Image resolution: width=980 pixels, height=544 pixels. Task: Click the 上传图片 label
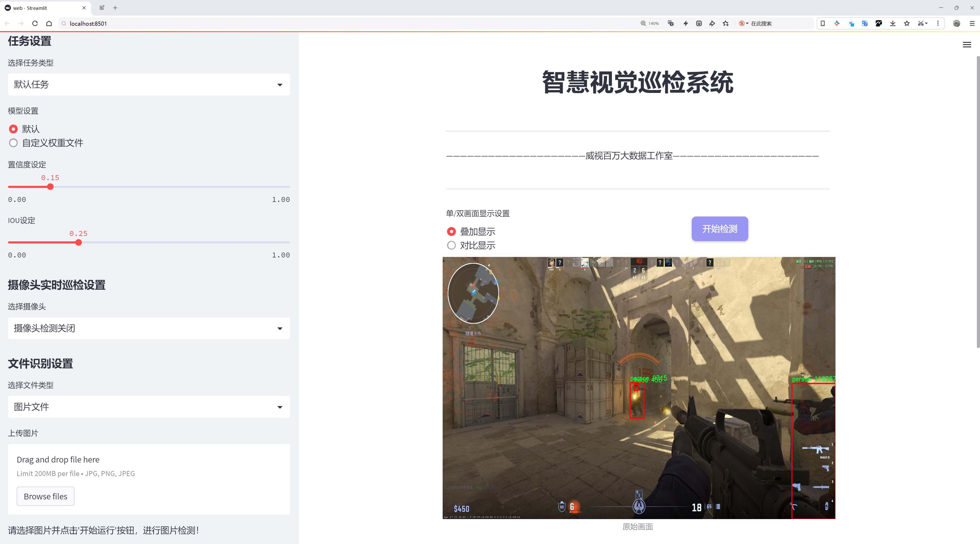click(x=23, y=433)
